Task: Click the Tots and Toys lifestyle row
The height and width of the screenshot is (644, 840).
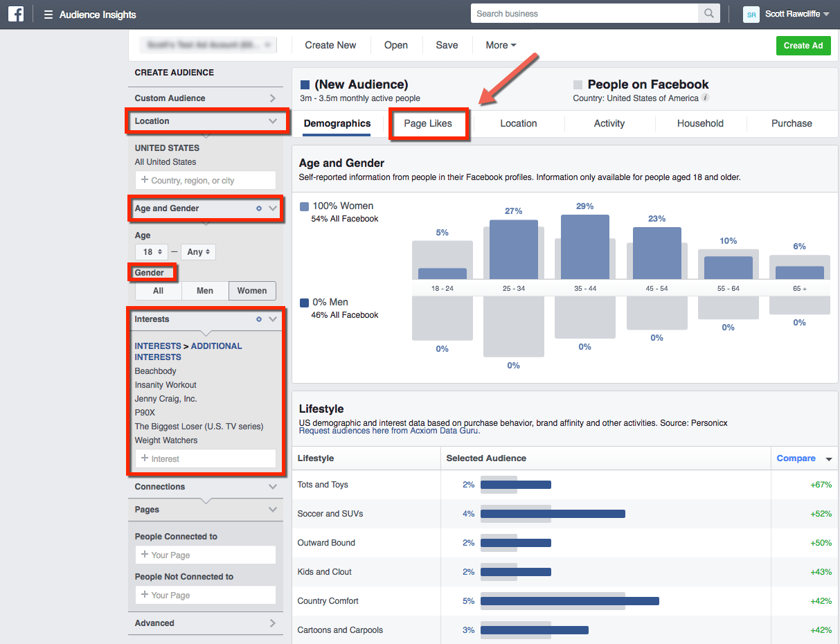Action: (565, 485)
